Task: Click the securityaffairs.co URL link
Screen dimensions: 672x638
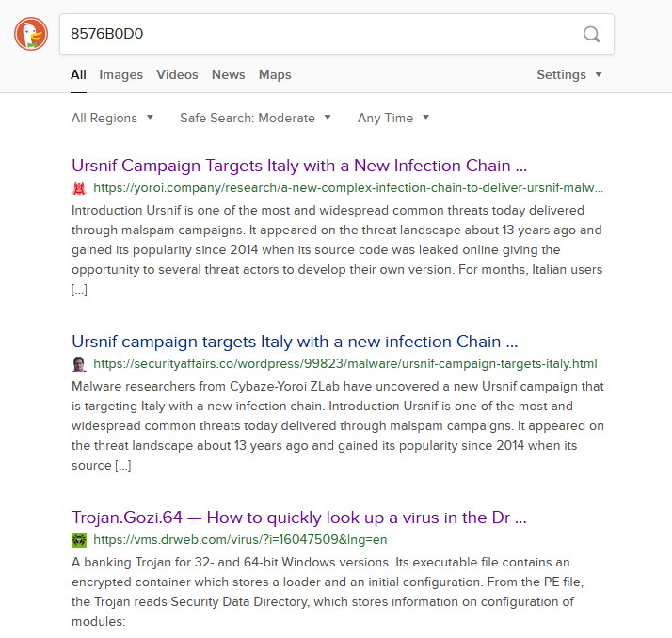Action: tap(345, 364)
